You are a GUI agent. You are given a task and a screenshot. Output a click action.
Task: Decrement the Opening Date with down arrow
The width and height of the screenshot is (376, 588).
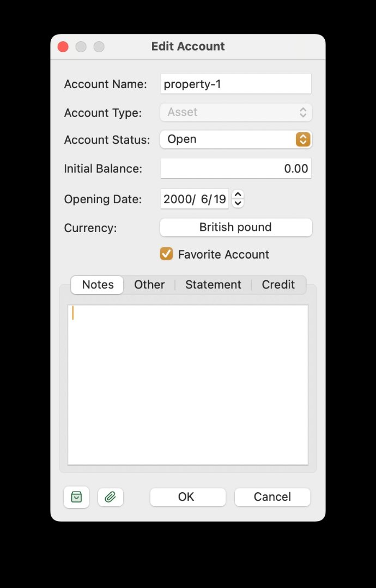(238, 203)
